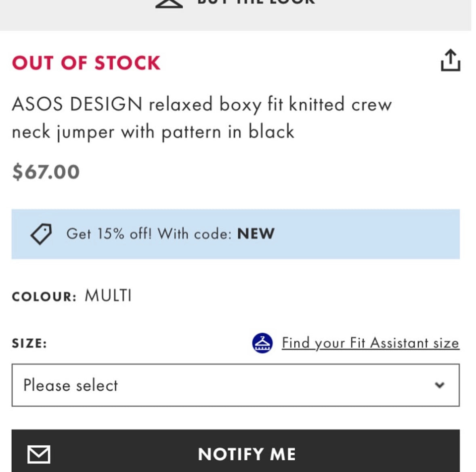The height and width of the screenshot is (472, 476).
Task: Click the envelope icon on NOTIFY ME bar
Action: 39,453
